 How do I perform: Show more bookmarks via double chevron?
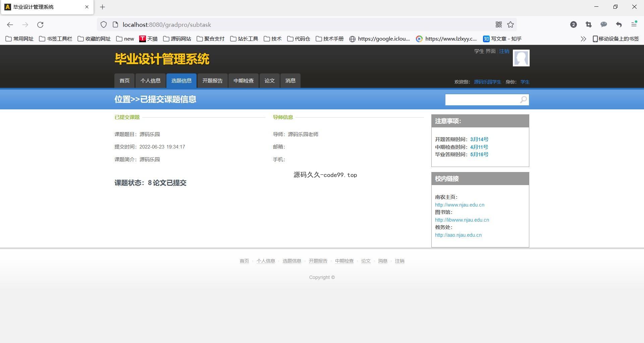pyautogui.click(x=583, y=39)
